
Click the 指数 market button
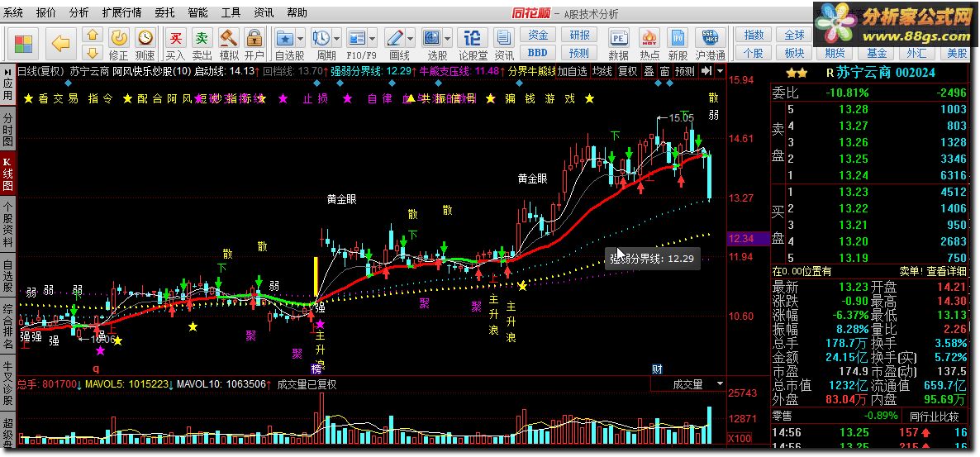pos(754,35)
